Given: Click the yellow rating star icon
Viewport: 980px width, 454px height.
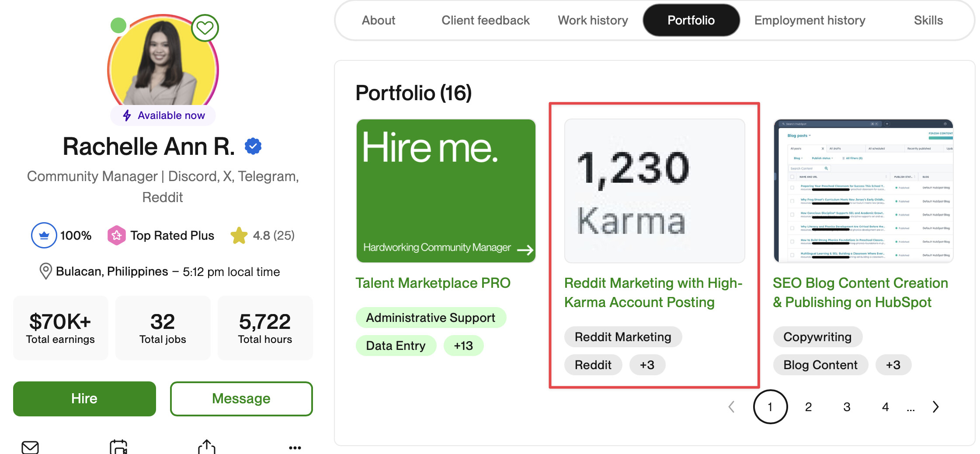Looking at the screenshot, I should point(239,235).
